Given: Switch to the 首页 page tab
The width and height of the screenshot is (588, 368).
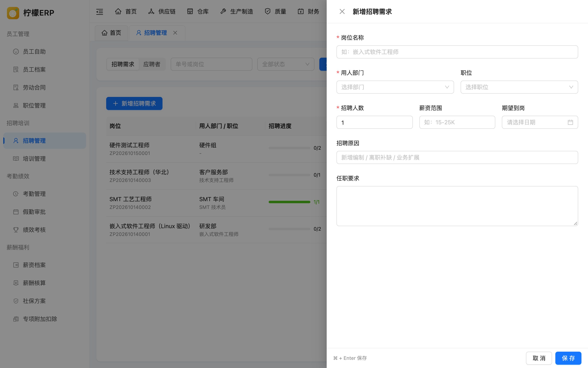Looking at the screenshot, I should [x=111, y=33].
